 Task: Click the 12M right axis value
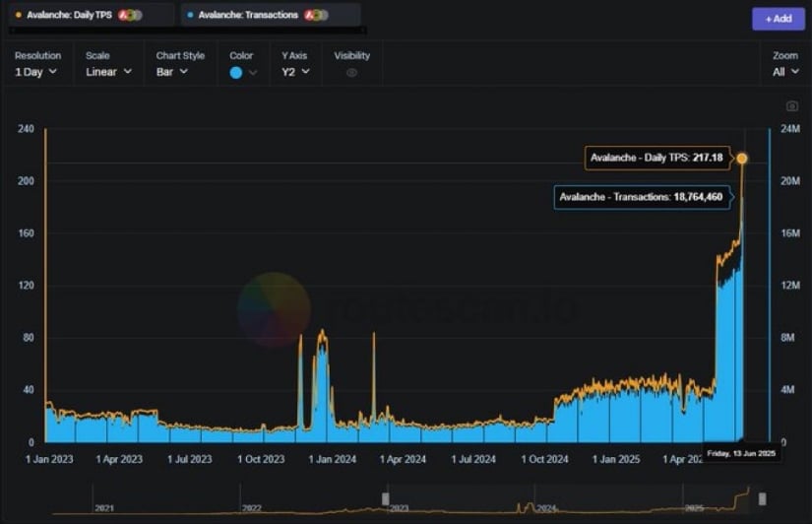(790, 285)
